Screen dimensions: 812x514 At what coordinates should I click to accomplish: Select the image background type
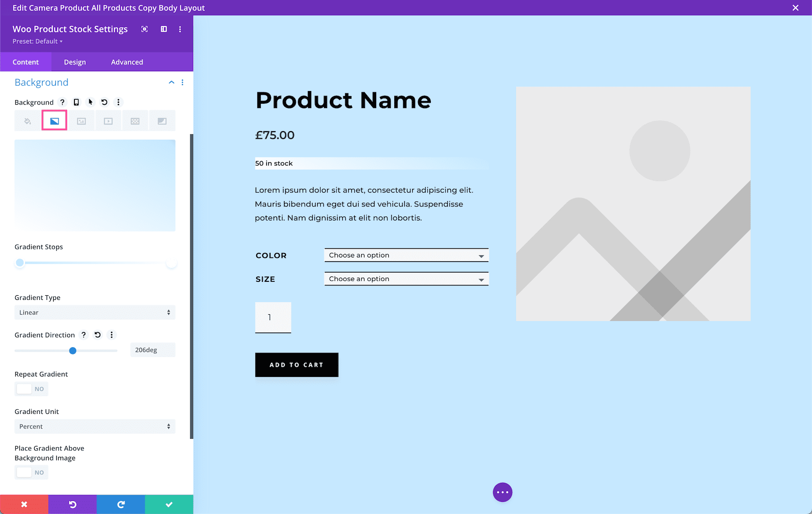(81, 120)
